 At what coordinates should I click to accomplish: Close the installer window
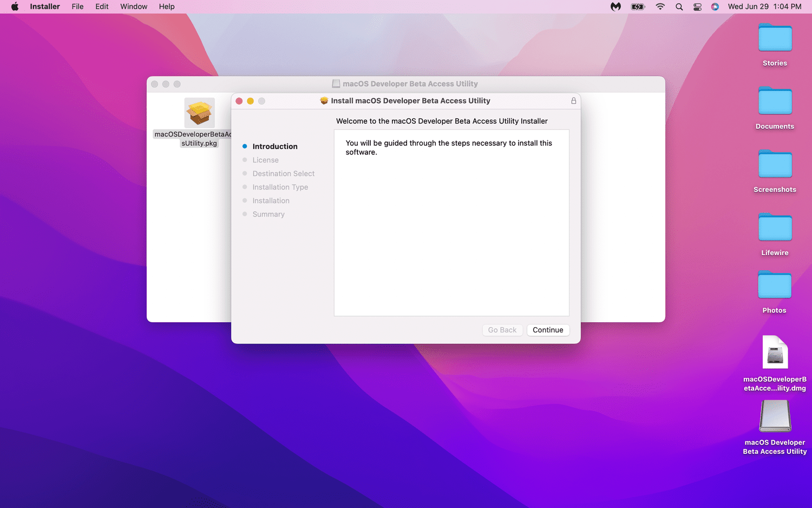point(239,101)
